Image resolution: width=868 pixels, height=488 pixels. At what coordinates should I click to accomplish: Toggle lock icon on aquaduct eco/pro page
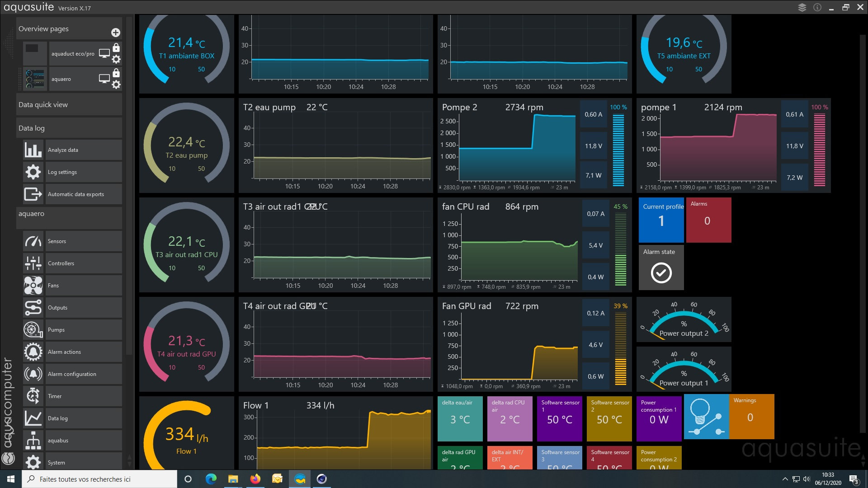point(116,47)
